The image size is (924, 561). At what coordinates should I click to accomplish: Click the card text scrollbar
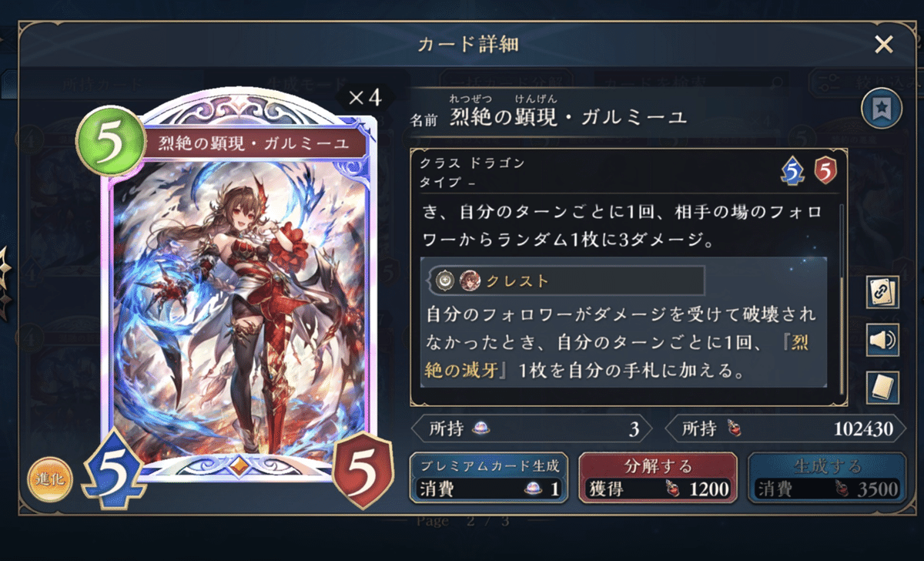pyautogui.click(x=842, y=297)
